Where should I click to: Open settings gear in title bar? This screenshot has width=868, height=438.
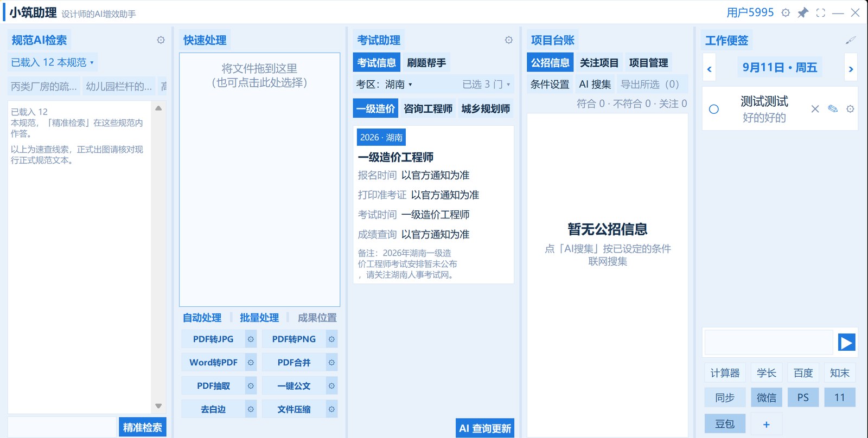[786, 12]
